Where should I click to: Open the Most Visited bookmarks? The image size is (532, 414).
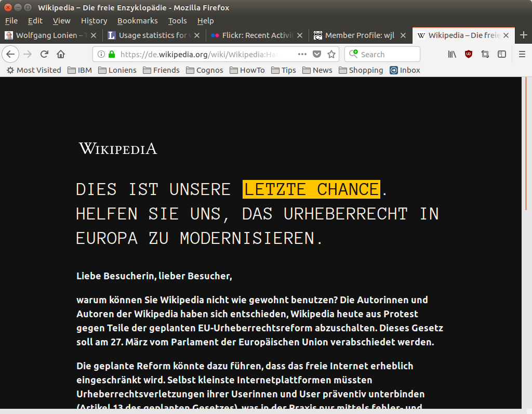click(34, 70)
